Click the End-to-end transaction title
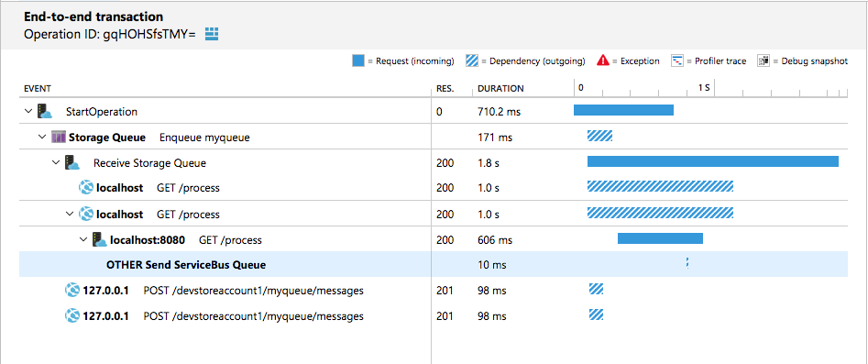This screenshot has height=364, width=868. (x=93, y=17)
